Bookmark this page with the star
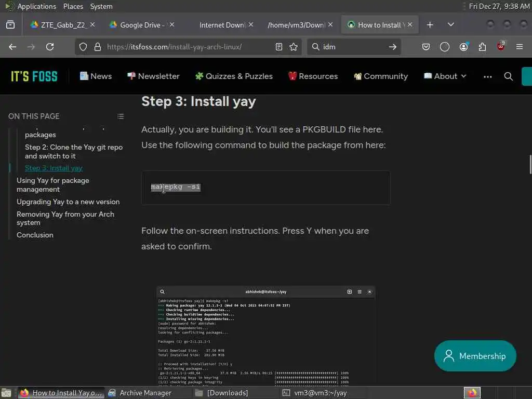532x399 pixels. pyautogui.click(x=294, y=47)
